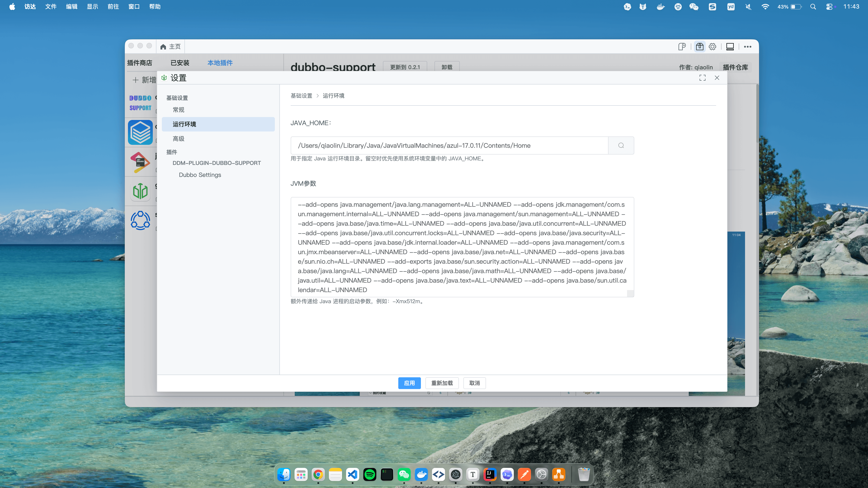Toggle the bottom panel layout icon
Viewport: 868px width, 488px height.
click(730, 47)
